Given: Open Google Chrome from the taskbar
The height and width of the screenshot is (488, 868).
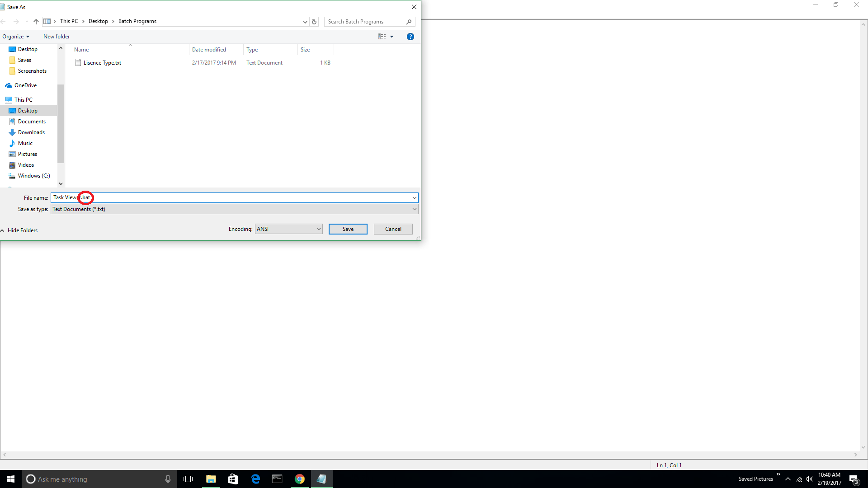Looking at the screenshot, I should coord(299,479).
